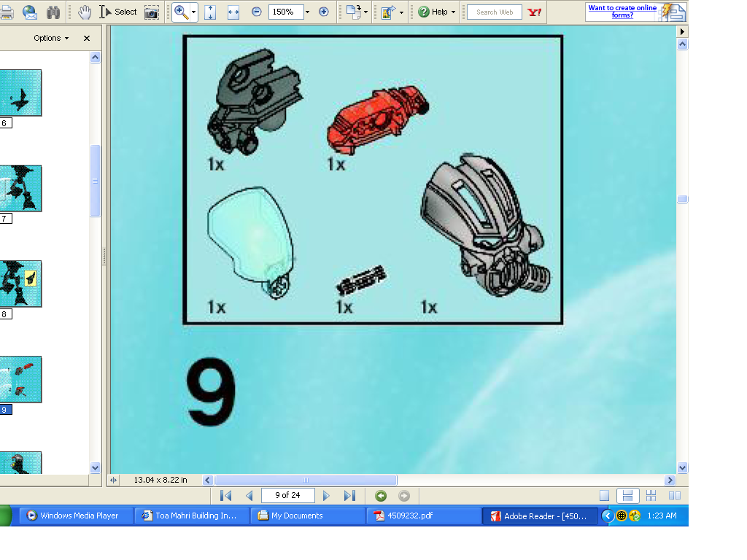
Task: Click the rotate view page icon
Action: 353,12
